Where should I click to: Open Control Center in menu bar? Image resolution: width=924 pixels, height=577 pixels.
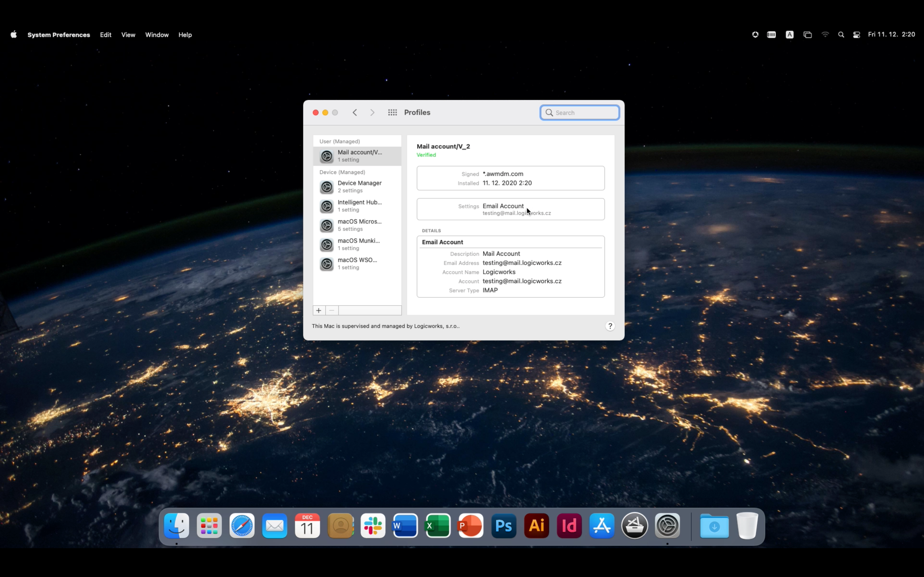tap(856, 35)
